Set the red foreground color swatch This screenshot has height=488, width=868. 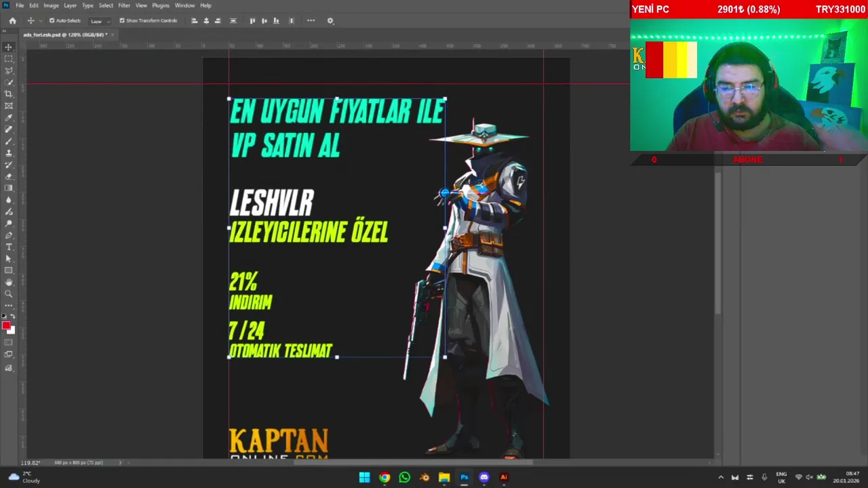tap(6, 326)
